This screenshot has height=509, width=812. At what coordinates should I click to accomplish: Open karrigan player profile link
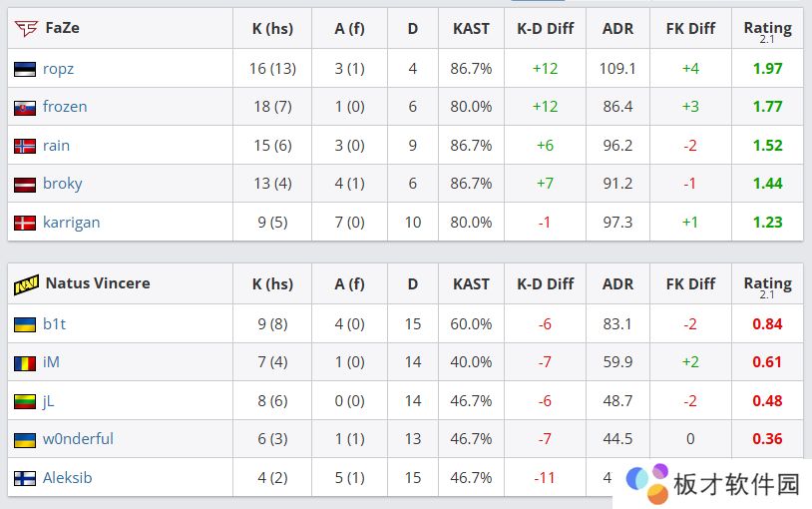tap(71, 222)
